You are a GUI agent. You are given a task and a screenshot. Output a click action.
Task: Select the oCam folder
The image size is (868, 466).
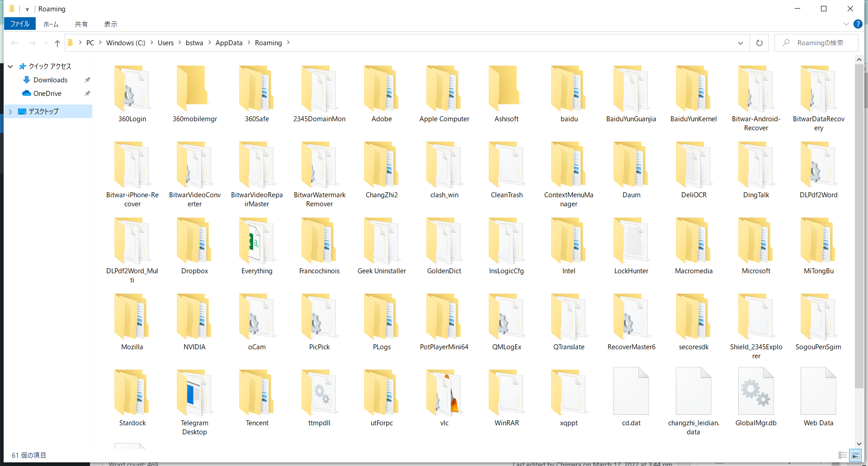coord(257,322)
